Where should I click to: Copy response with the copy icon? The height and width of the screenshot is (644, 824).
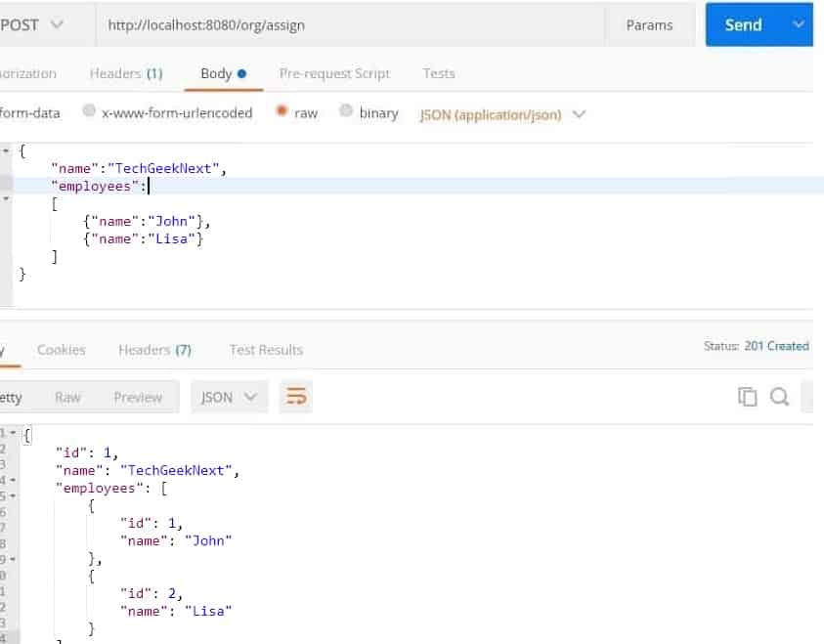tap(748, 397)
